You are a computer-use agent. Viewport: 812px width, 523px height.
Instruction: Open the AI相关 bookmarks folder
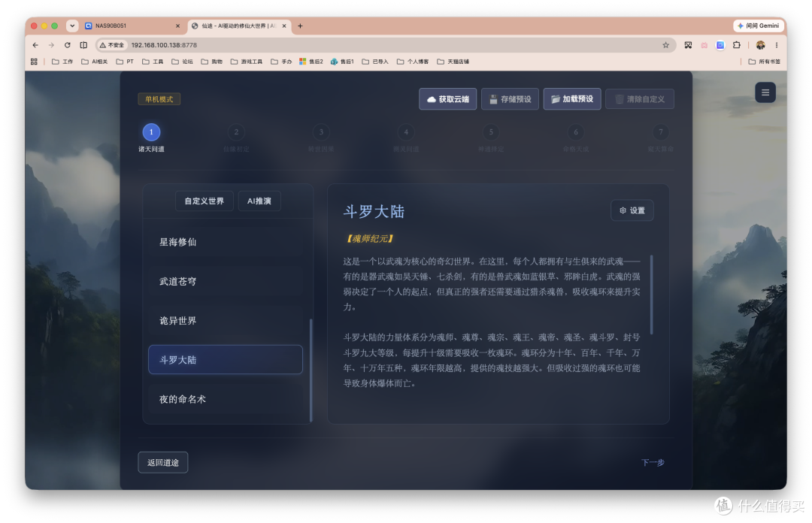(94, 62)
